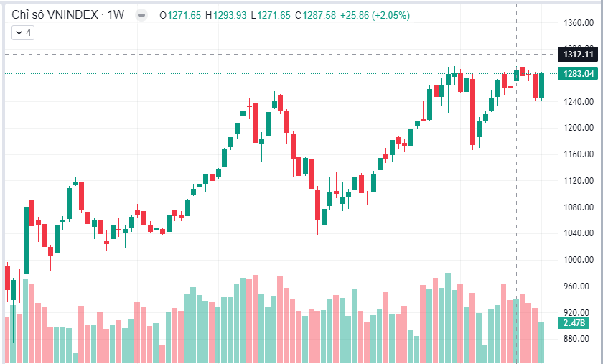Click the 1160.00 price axis label
This screenshot has width=603, height=364.
pyautogui.click(x=579, y=154)
